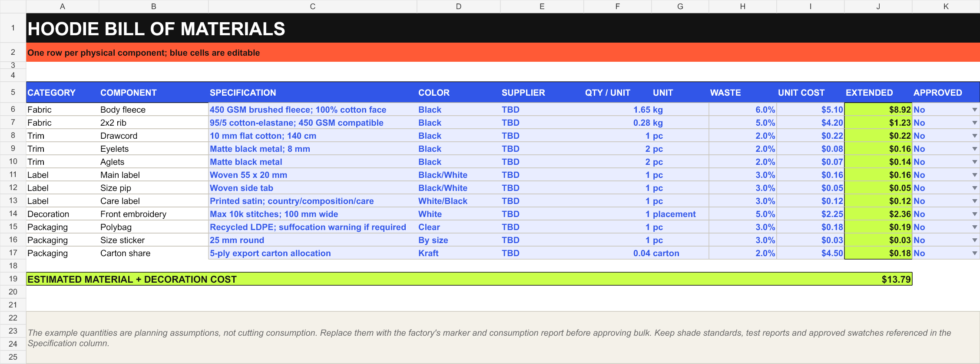
Task: Click the QTY / UNIT header cell
Action: 618,92
